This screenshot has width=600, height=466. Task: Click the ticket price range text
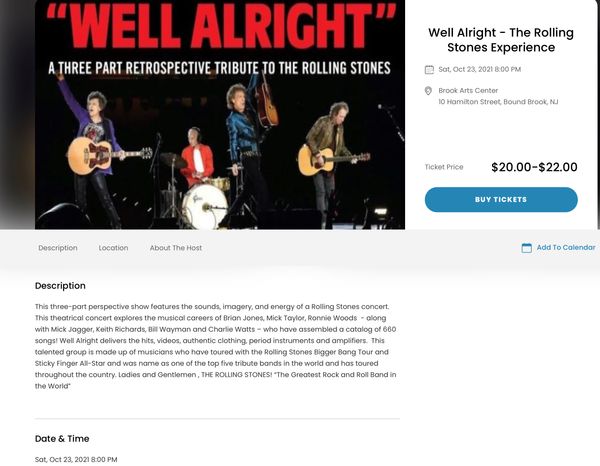[534, 167]
